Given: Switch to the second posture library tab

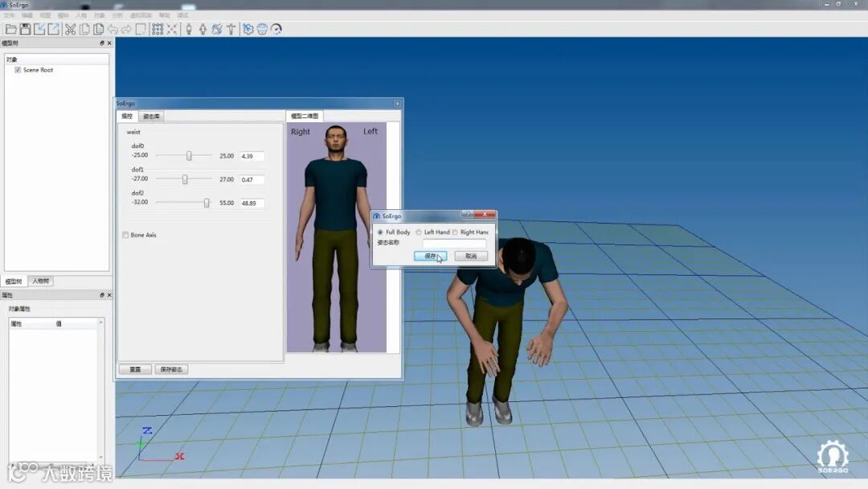Looking at the screenshot, I should 151,117.
